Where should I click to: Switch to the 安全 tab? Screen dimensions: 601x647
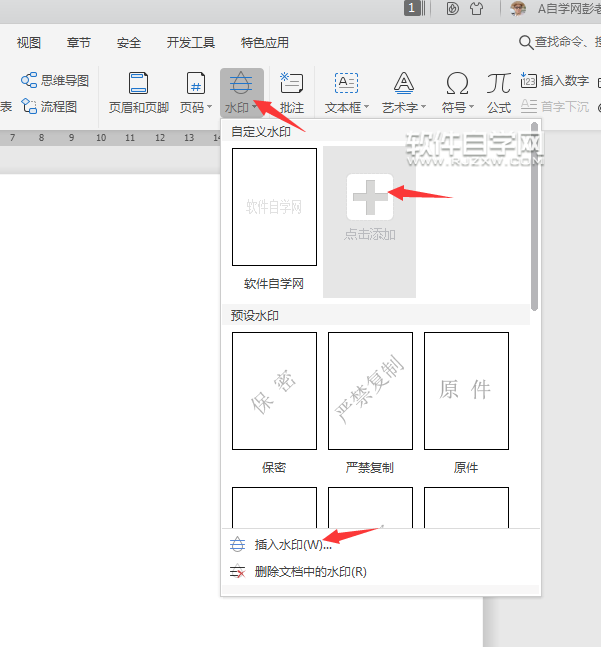tap(129, 43)
